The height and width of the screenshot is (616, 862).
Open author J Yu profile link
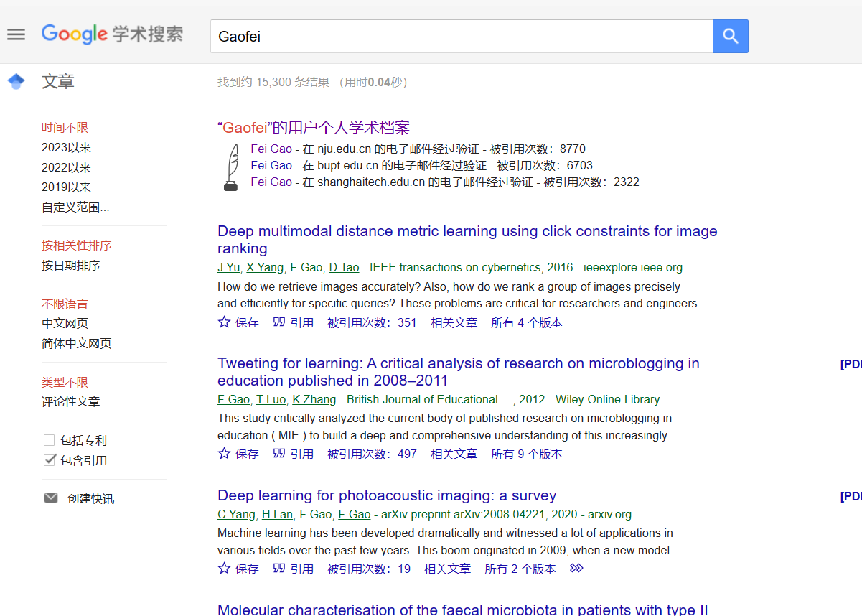[x=229, y=268]
